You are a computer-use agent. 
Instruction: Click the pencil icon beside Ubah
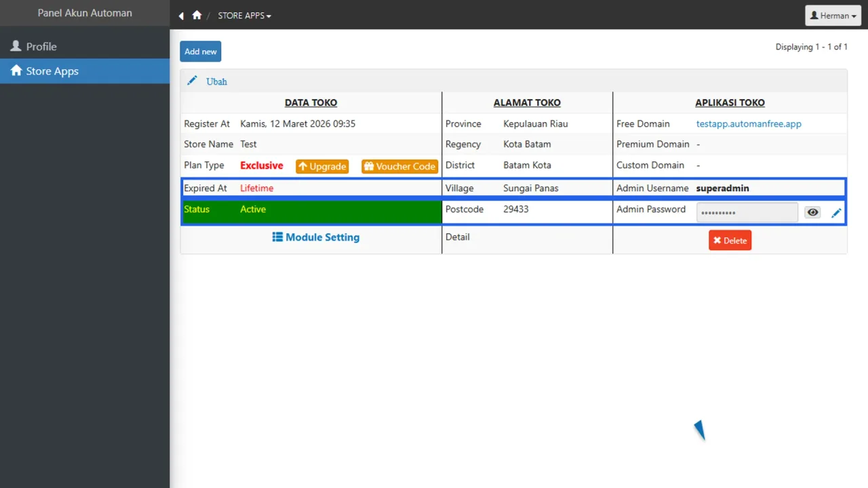[192, 81]
